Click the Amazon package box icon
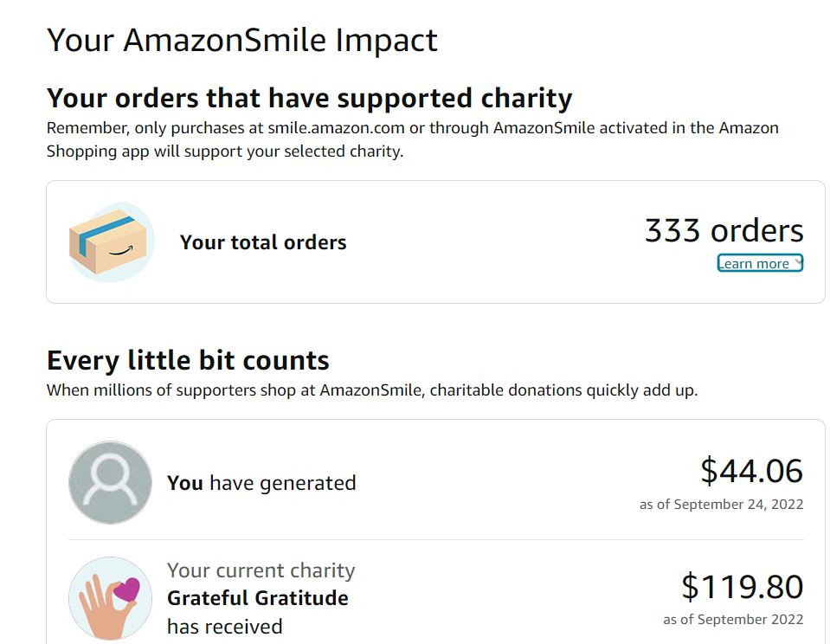830x644 pixels. click(x=110, y=241)
